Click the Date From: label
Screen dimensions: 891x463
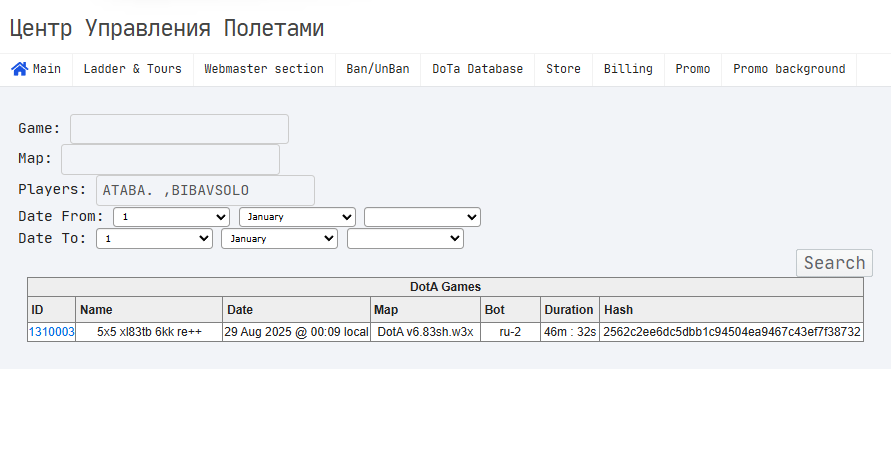click(x=61, y=216)
